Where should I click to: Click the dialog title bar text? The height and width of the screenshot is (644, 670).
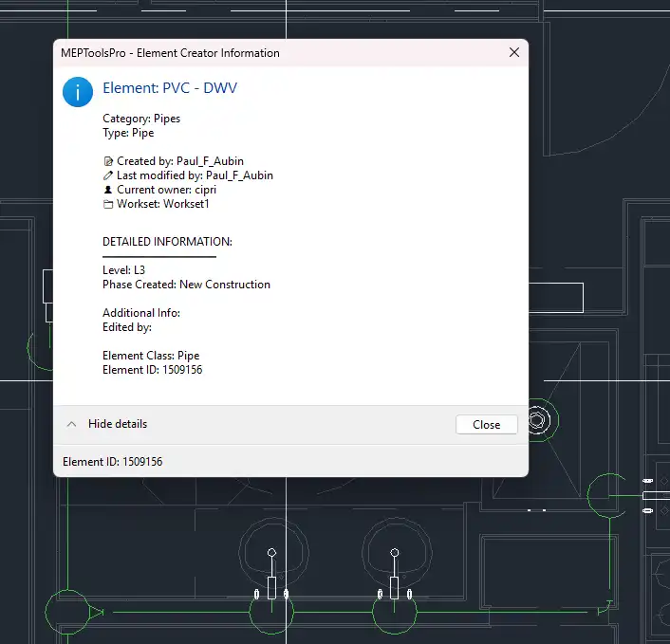(170, 53)
